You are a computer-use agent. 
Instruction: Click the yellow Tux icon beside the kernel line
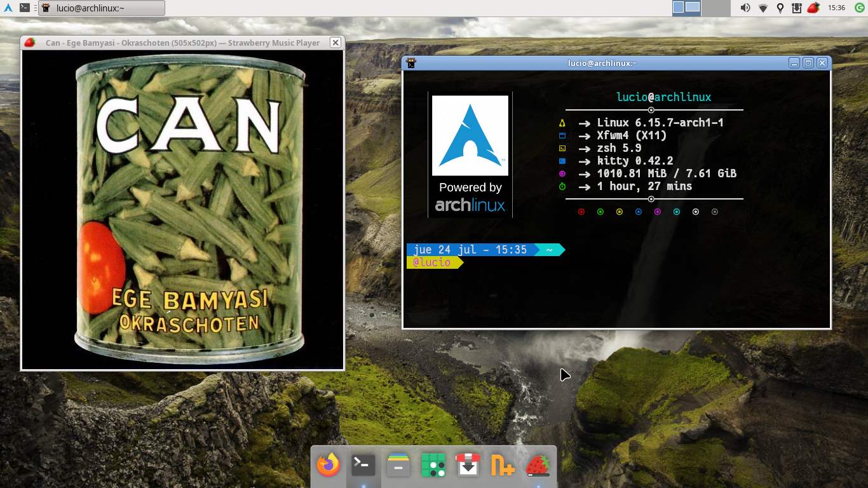(x=562, y=123)
